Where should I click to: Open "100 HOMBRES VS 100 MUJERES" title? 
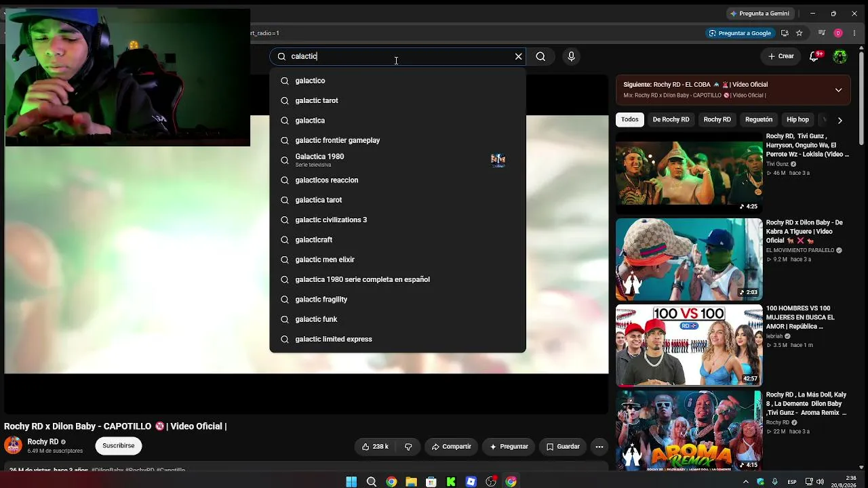pos(800,317)
